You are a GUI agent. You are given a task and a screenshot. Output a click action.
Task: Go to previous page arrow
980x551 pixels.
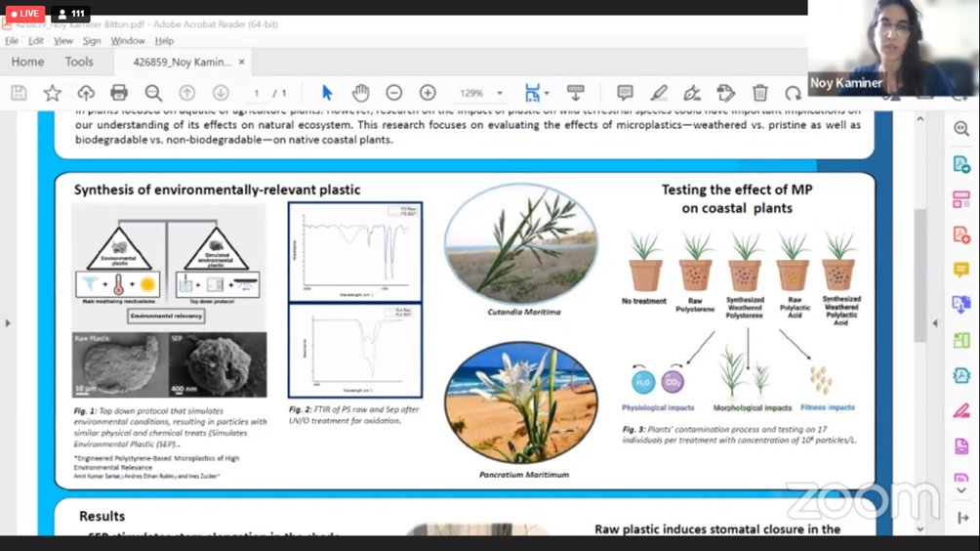pyautogui.click(x=186, y=93)
